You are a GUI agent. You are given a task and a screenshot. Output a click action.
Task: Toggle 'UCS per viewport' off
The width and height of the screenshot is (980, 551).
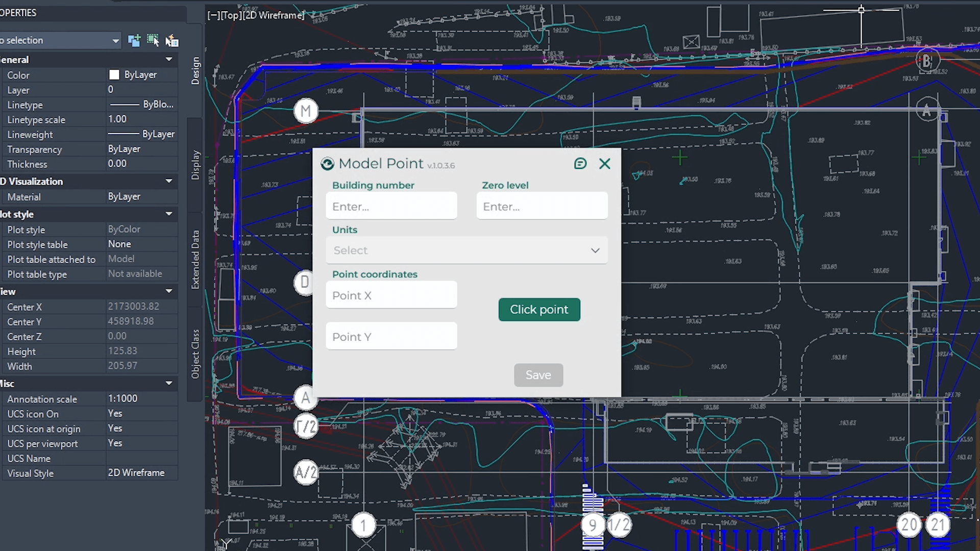[x=115, y=443]
